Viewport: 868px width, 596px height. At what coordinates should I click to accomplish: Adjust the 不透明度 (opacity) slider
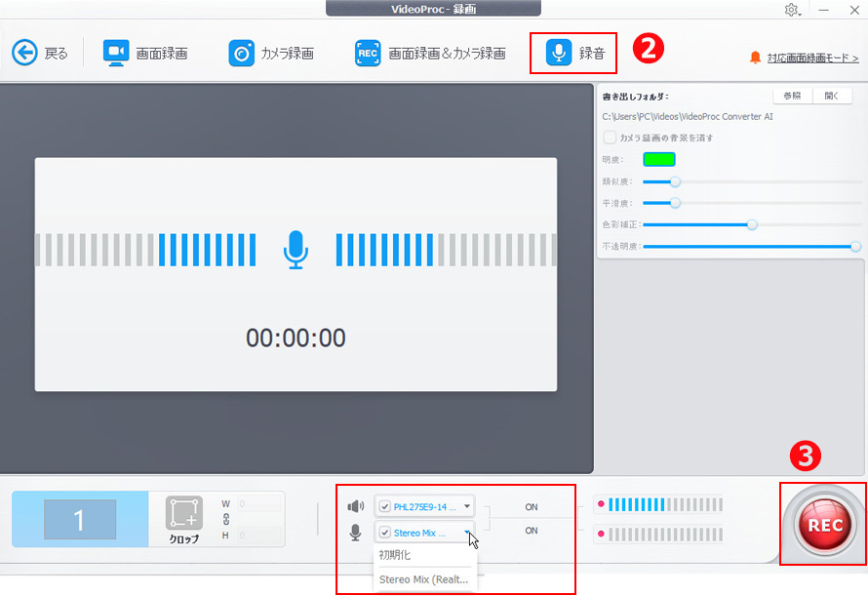pos(856,246)
